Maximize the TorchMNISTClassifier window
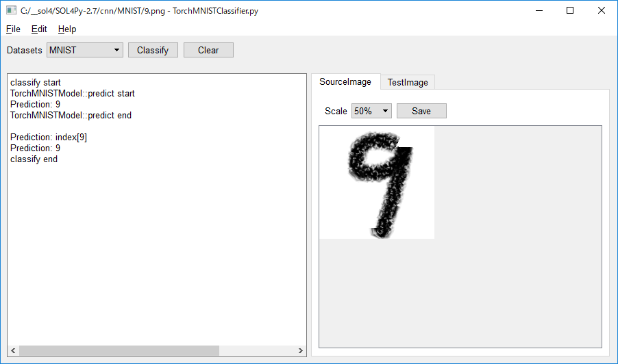The image size is (618, 364). pyautogui.click(x=570, y=11)
